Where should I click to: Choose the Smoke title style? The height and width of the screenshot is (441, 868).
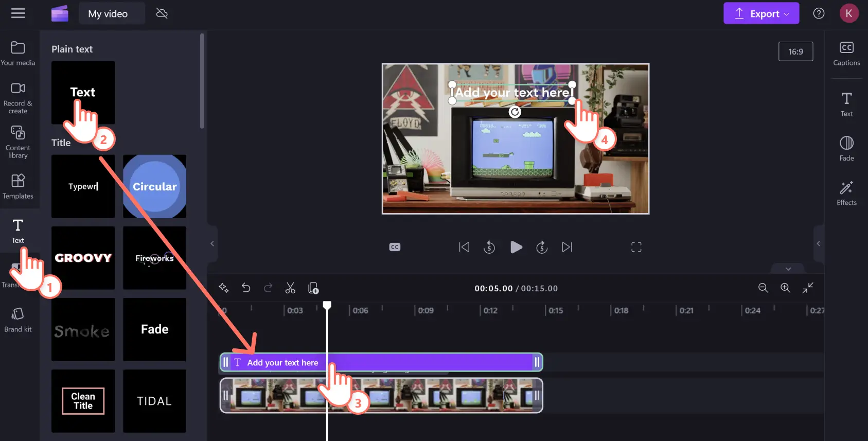83,329
